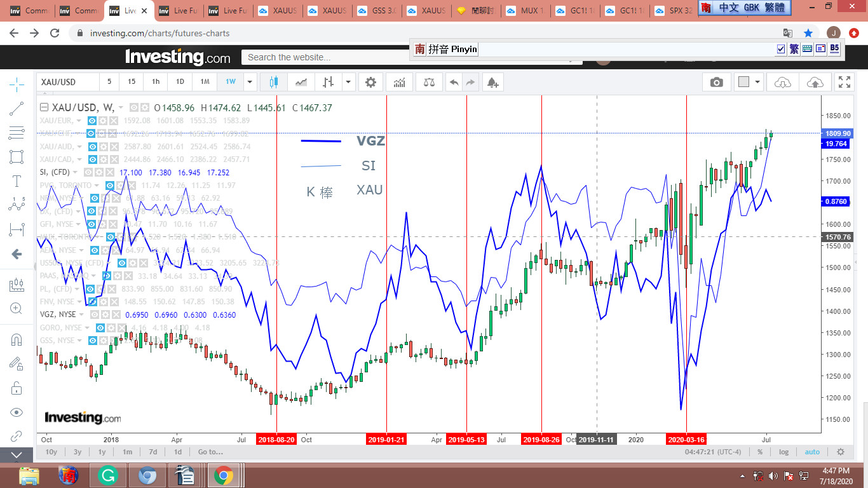This screenshot has width=868, height=488.
Task: Collapse the XAU/USD legend box
Action: 44,107
